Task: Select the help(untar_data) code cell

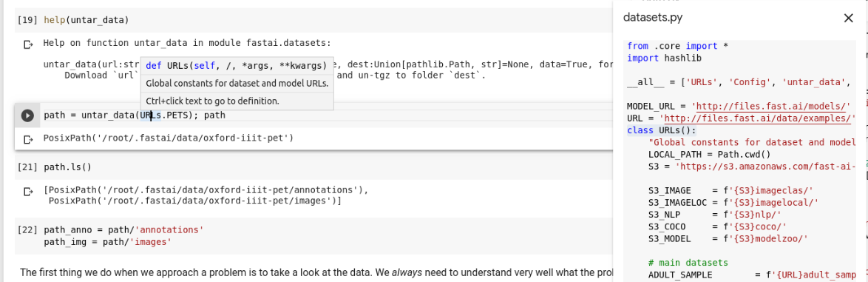Action: click(86, 21)
